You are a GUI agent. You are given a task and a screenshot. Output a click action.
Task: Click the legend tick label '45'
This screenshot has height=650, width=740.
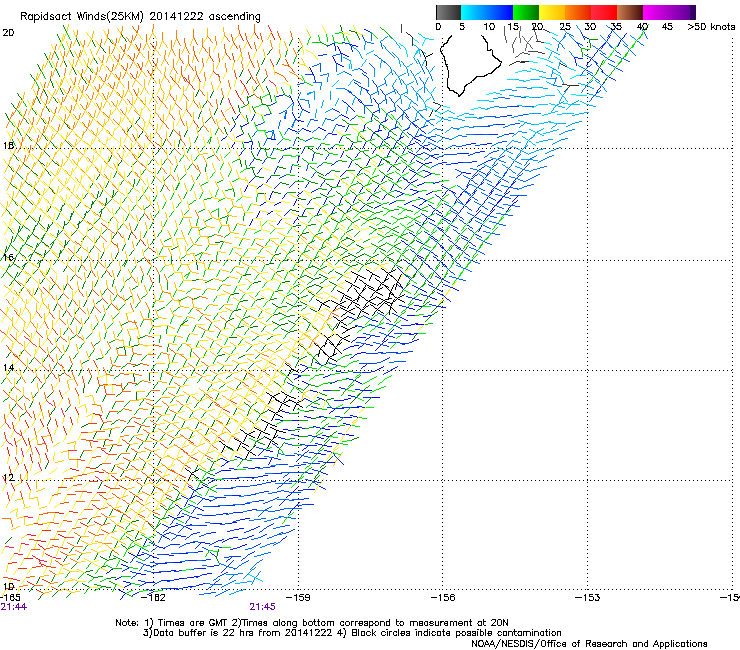(667, 26)
